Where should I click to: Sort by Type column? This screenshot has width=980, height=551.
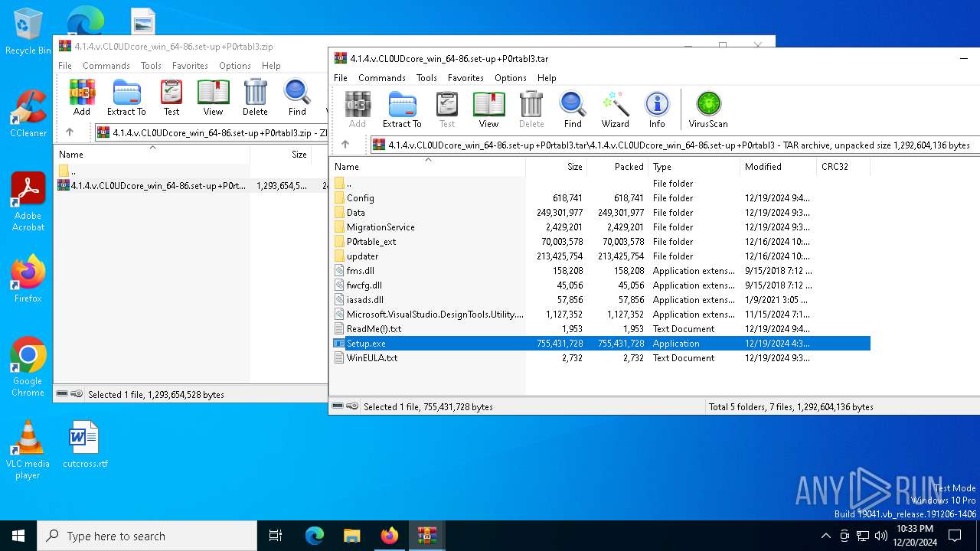point(694,167)
